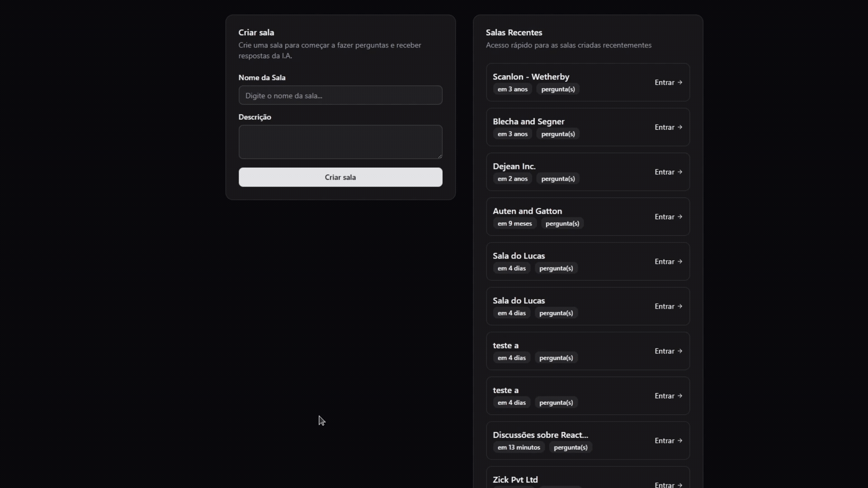Click pergunta(s) badge in Discussões sobre React card

571,447
